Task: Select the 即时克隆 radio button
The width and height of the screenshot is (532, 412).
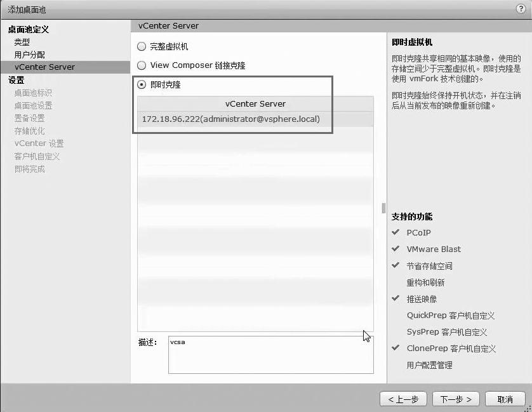Action: coord(142,84)
